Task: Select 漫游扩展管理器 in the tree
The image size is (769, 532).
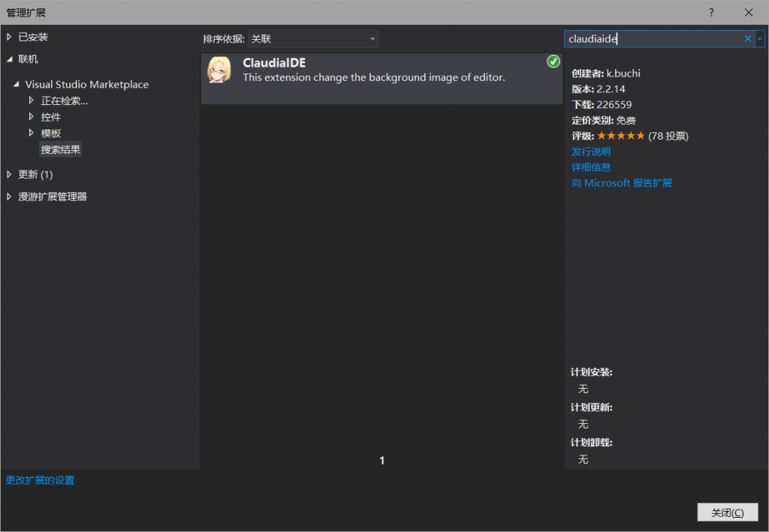Action: (x=53, y=197)
